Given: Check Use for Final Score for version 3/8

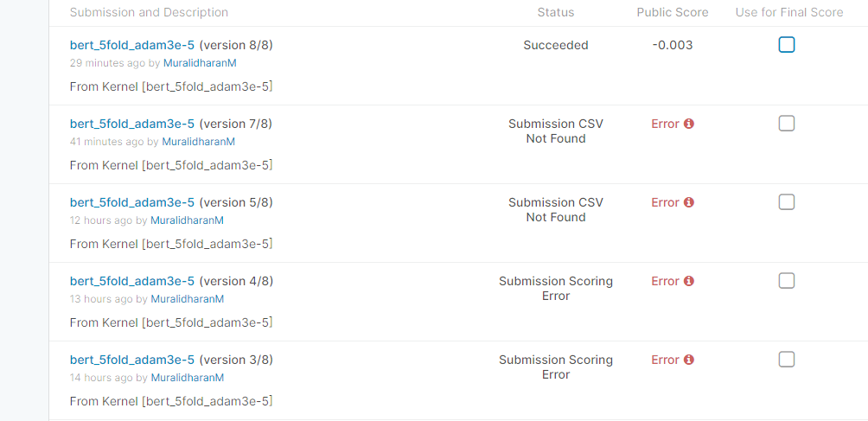Looking at the screenshot, I should click(787, 359).
